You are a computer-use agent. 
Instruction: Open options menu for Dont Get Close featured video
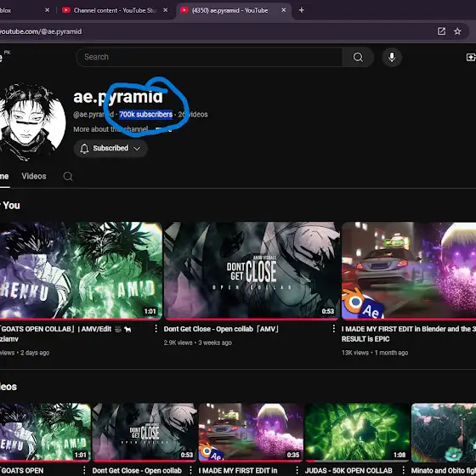tap(333, 329)
